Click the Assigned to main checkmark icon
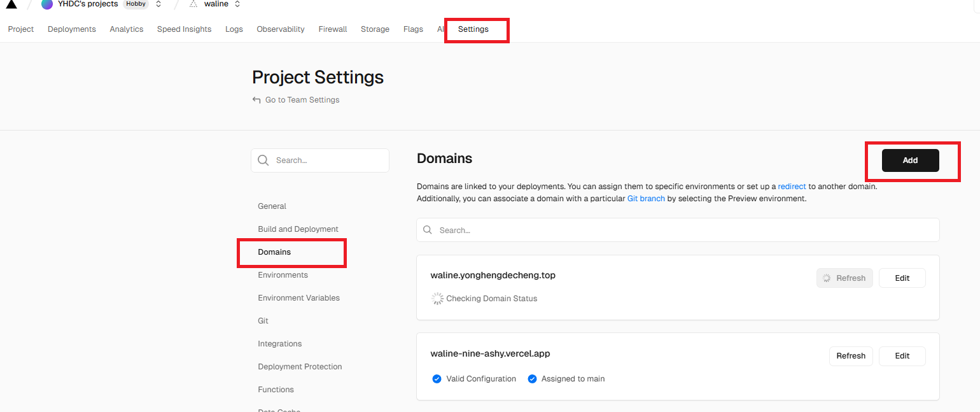The width and height of the screenshot is (980, 412). point(532,379)
